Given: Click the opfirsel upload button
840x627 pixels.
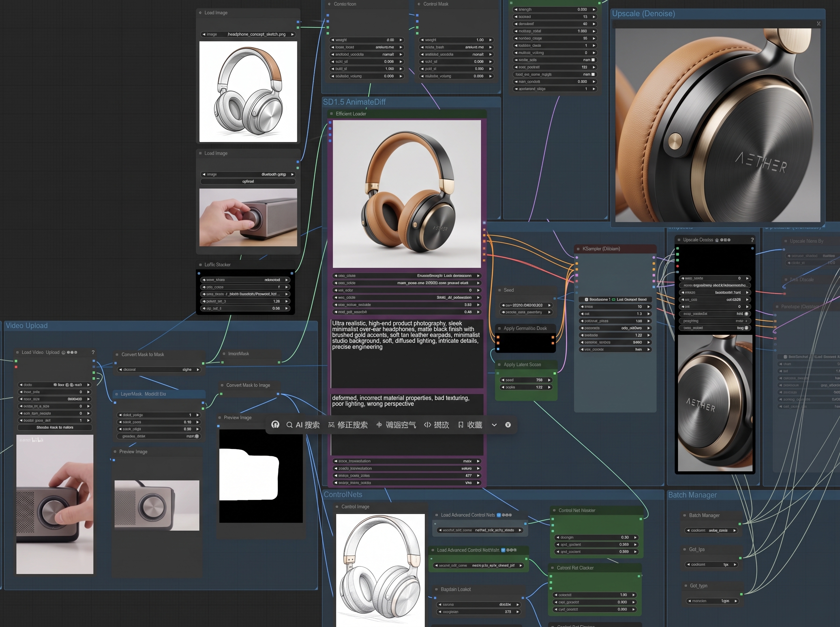Looking at the screenshot, I should tap(248, 182).
